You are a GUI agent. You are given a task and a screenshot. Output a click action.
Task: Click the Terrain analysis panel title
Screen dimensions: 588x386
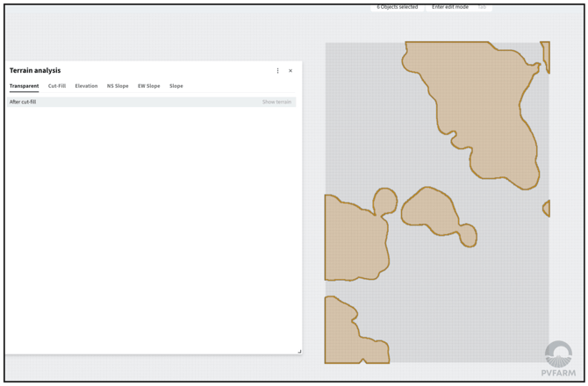click(x=35, y=70)
